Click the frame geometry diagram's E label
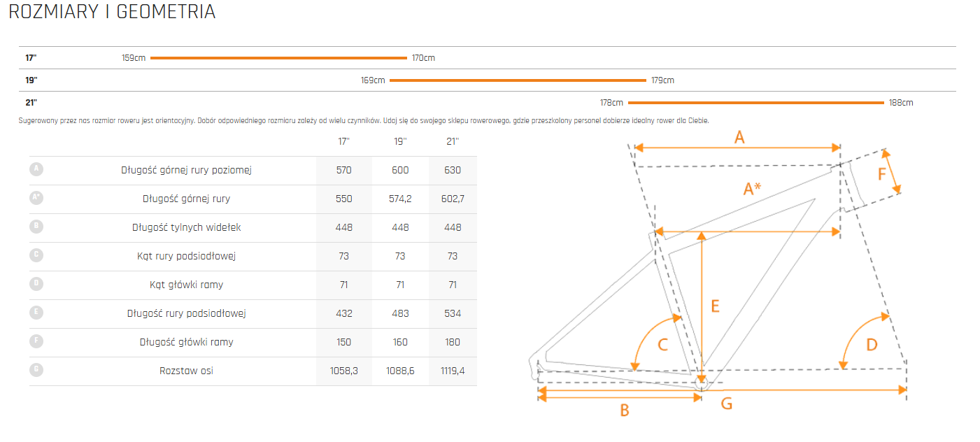The height and width of the screenshot is (442, 980). 715,306
